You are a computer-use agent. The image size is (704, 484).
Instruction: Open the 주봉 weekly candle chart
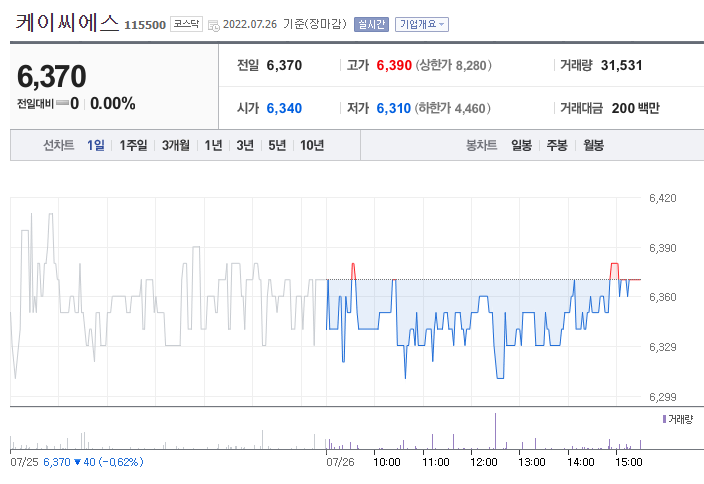[x=557, y=145]
